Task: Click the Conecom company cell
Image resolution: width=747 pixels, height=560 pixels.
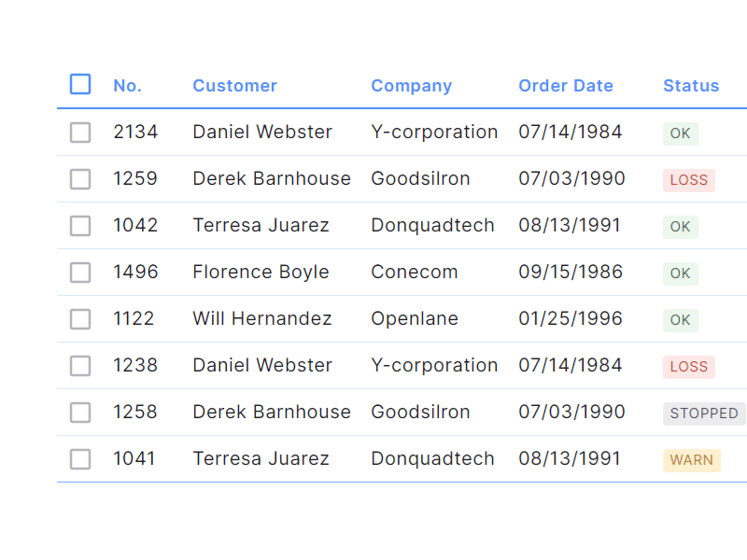Action: coord(414,273)
